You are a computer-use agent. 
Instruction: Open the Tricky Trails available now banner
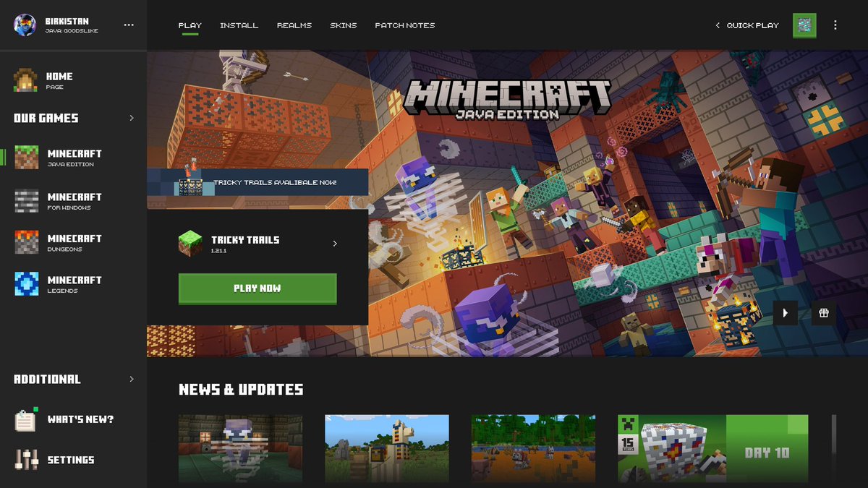coord(258,183)
